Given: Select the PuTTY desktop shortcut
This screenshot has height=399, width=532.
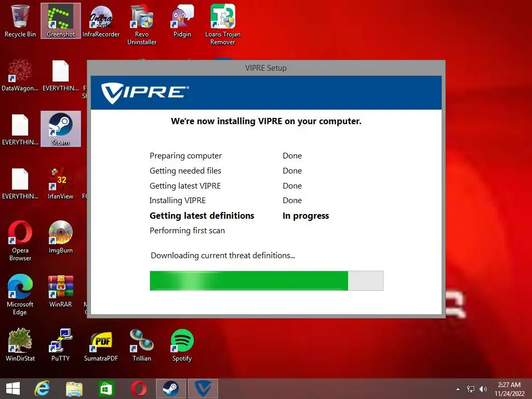Looking at the screenshot, I should (61, 345).
